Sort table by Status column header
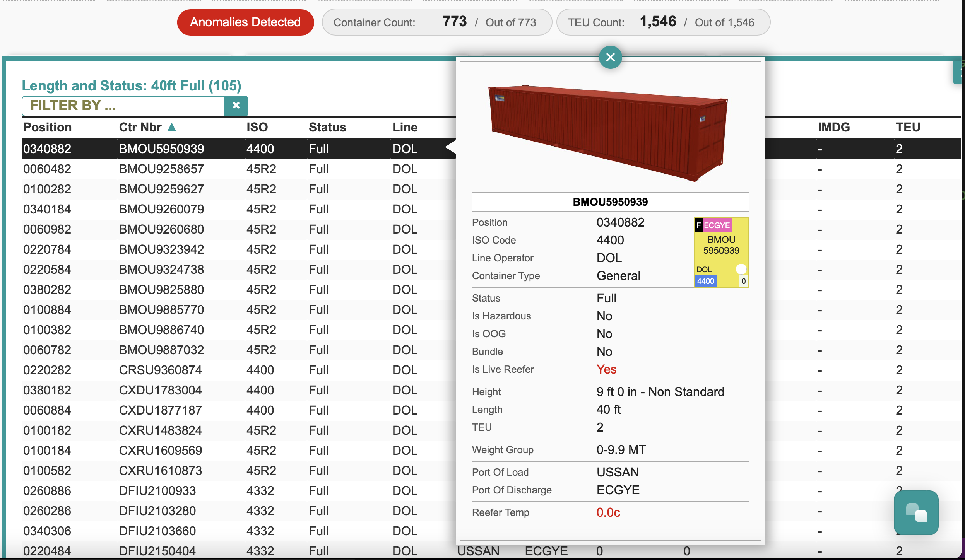This screenshot has width=965, height=560. tap(327, 127)
